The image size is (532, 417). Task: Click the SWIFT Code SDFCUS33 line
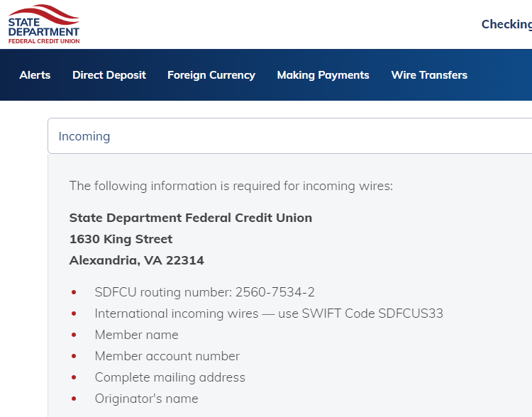pyautogui.click(x=269, y=313)
